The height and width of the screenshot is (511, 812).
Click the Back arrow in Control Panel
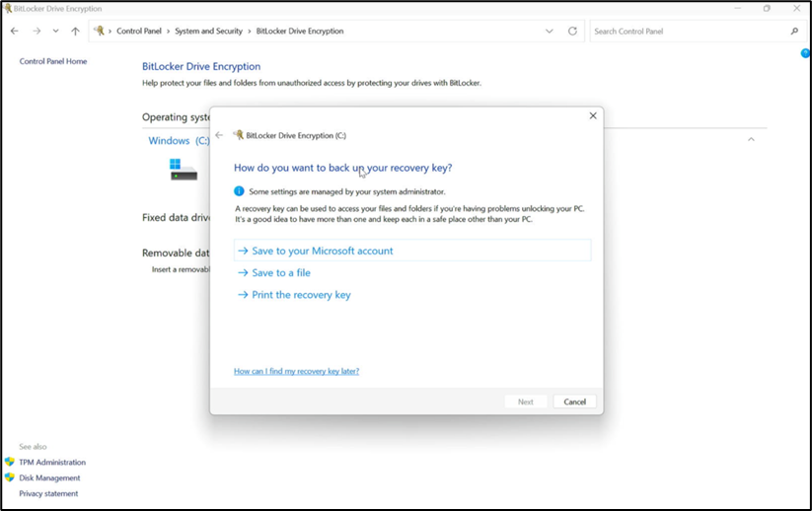[15, 31]
